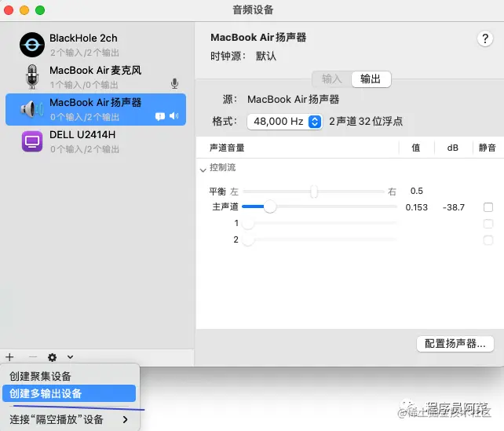Open the 48,000 Hz format dropdown
Viewport: 504px width, 431px height.
tap(284, 122)
